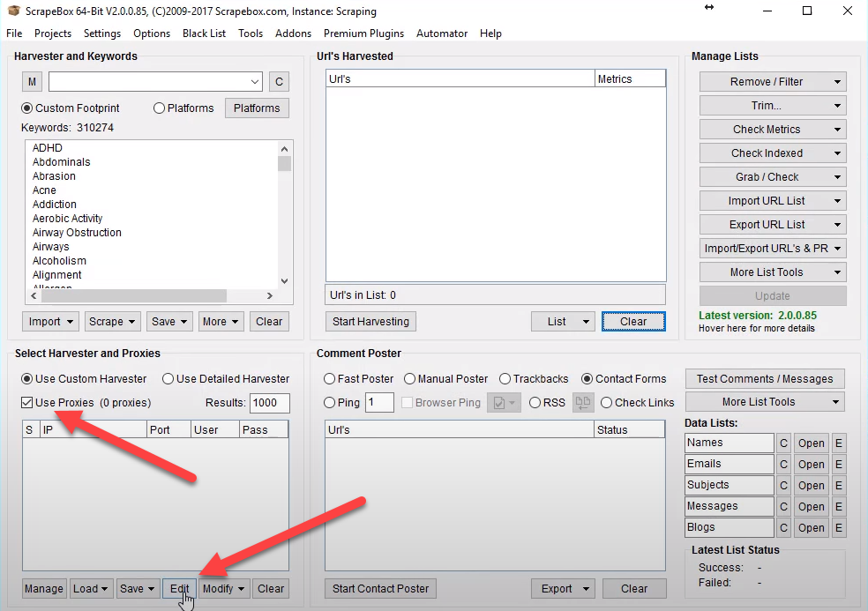Viewport: 868px width, 611px height.
Task: Open the footprint combo box dropdown
Action: coord(255,82)
